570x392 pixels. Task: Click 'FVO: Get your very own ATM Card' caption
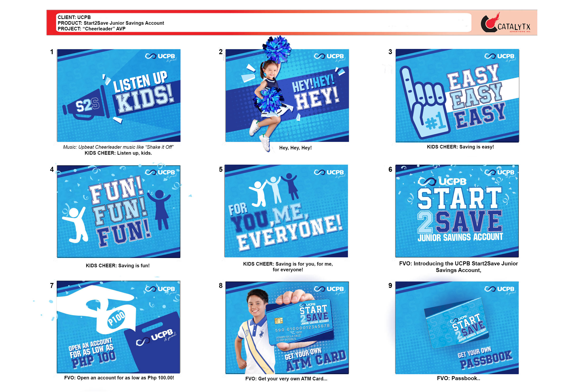coord(286,379)
